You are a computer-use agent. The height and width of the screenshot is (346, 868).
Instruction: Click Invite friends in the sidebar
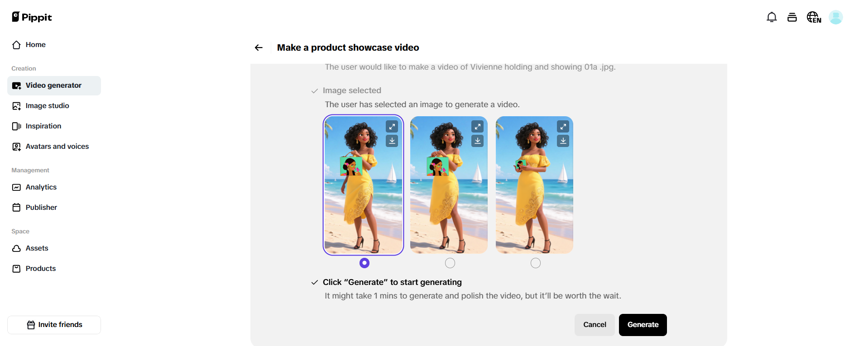tap(54, 324)
